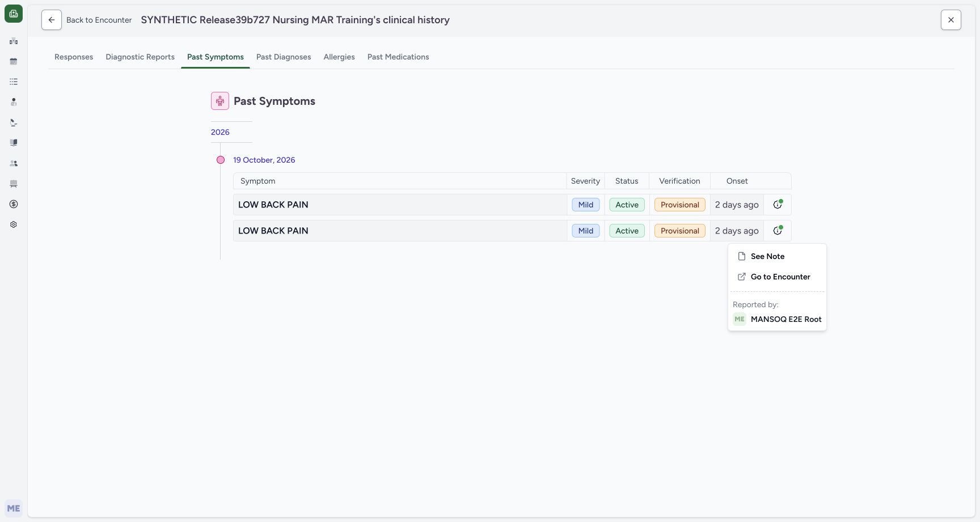Click the Back to Encounter link

(x=99, y=20)
